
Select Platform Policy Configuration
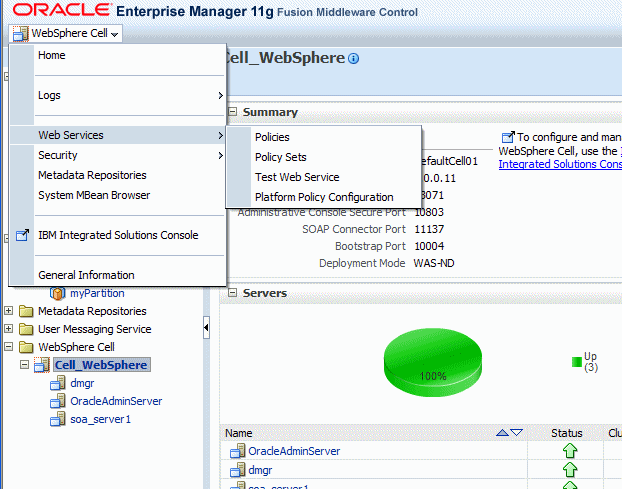324,197
